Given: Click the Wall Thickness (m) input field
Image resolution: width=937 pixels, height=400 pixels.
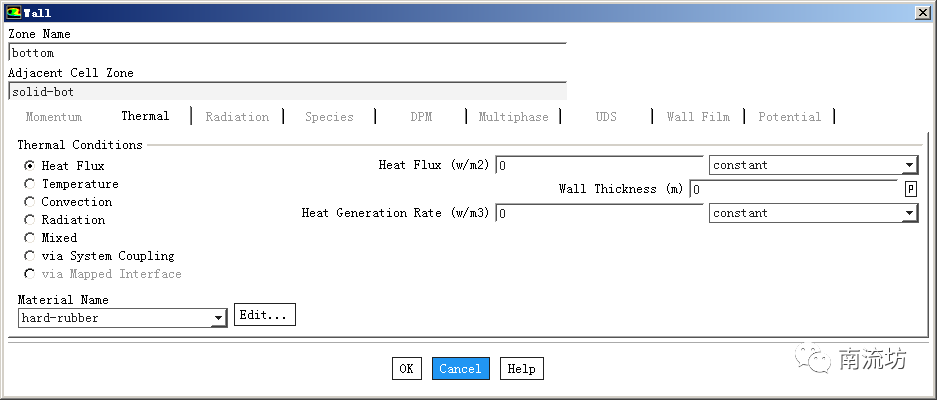Looking at the screenshot, I should pyautogui.click(x=794, y=190).
